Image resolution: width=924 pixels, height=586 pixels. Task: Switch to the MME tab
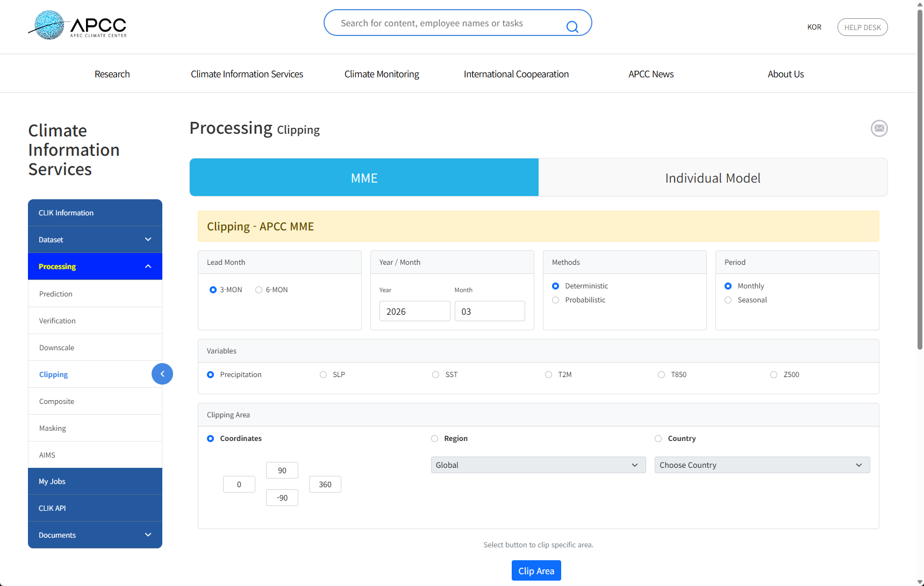click(x=364, y=177)
